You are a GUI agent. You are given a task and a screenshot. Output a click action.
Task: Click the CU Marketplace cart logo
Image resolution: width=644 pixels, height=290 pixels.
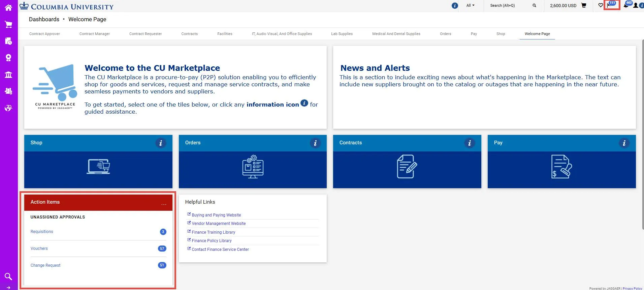pyautogui.click(x=55, y=87)
